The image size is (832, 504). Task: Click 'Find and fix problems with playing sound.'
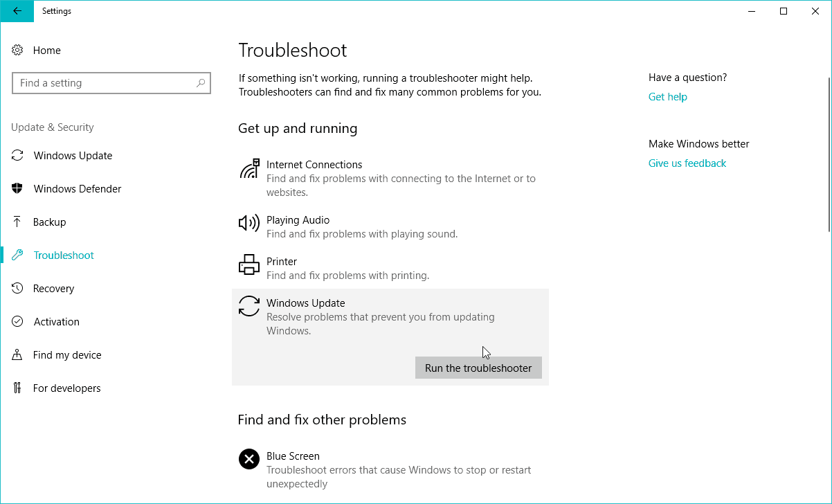pyautogui.click(x=362, y=234)
